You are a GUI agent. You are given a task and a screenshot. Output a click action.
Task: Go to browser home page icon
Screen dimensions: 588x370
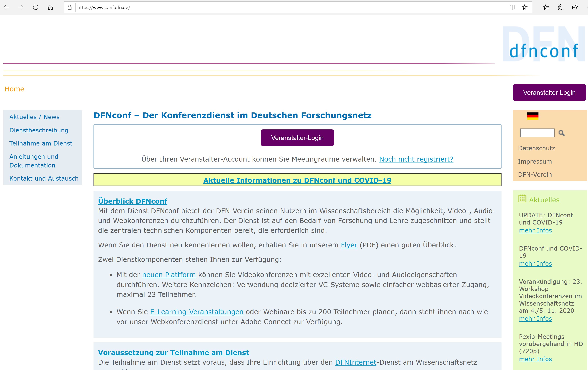pyautogui.click(x=50, y=7)
